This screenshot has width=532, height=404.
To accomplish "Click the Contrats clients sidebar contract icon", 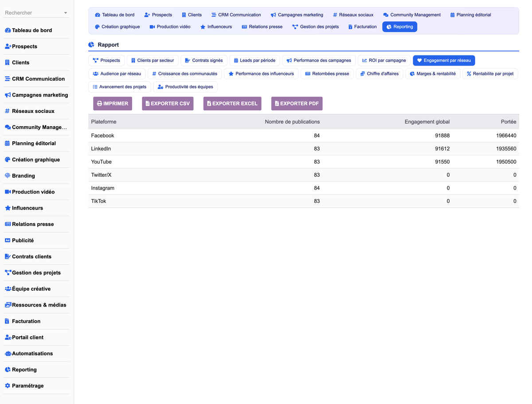I will click(8, 257).
